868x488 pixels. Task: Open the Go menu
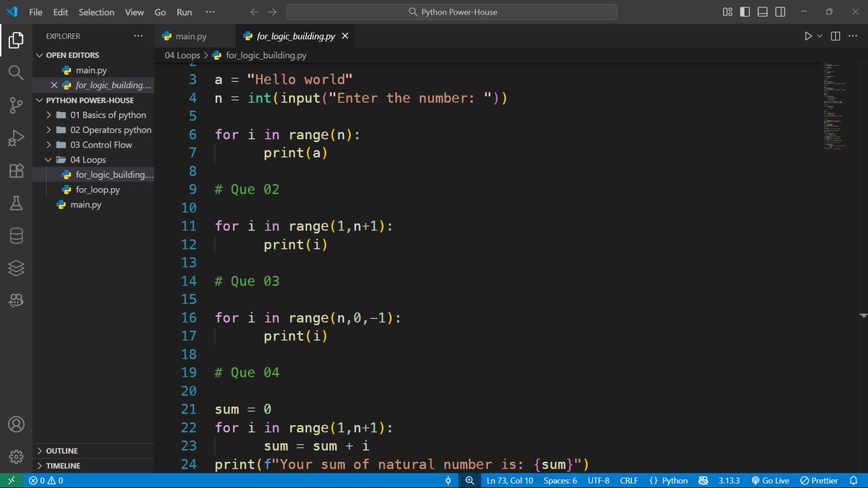click(x=161, y=12)
